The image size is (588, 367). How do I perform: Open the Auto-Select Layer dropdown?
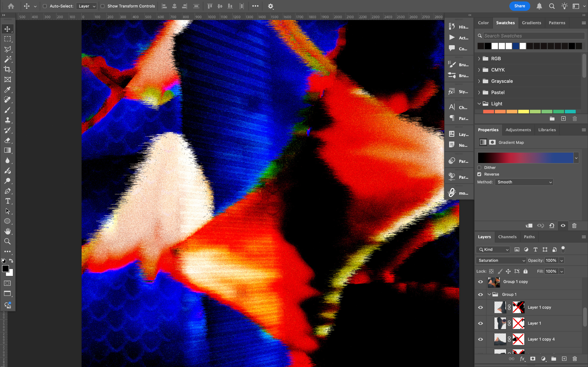pyautogui.click(x=87, y=6)
